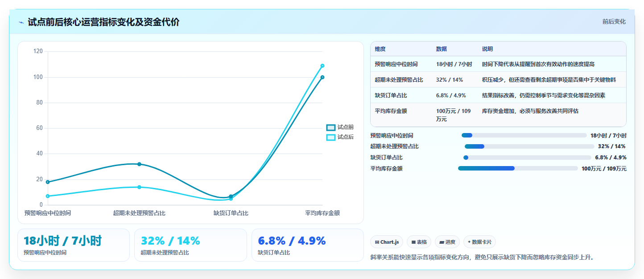Image resolution: width=644 pixels, height=279 pixels.
Task: Select the 数据卡片 tag chip
Action: (479, 242)
